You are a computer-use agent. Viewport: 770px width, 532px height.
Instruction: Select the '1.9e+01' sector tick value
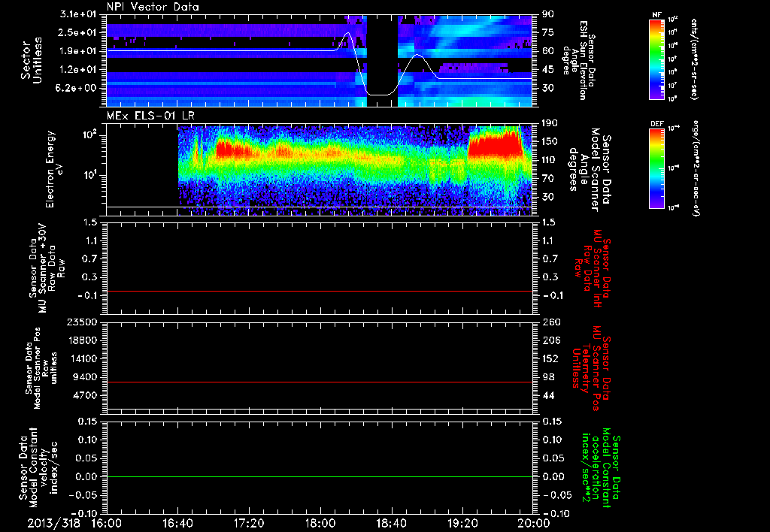click(77, 51)
